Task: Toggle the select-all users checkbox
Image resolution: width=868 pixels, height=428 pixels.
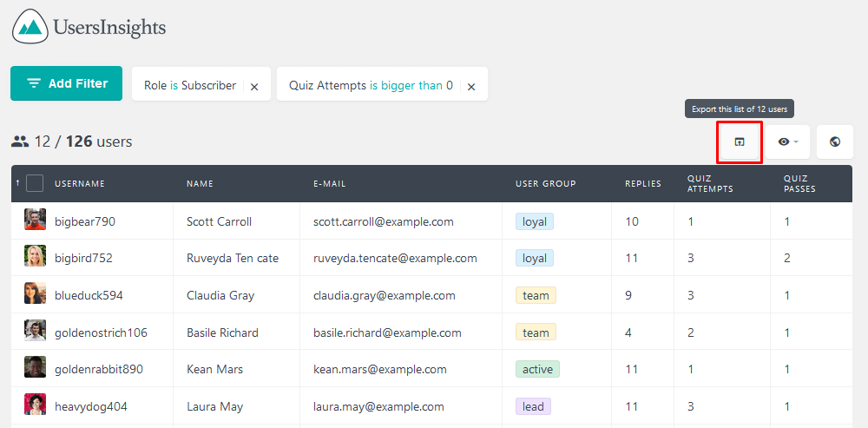Action: [x=35, y=183]
